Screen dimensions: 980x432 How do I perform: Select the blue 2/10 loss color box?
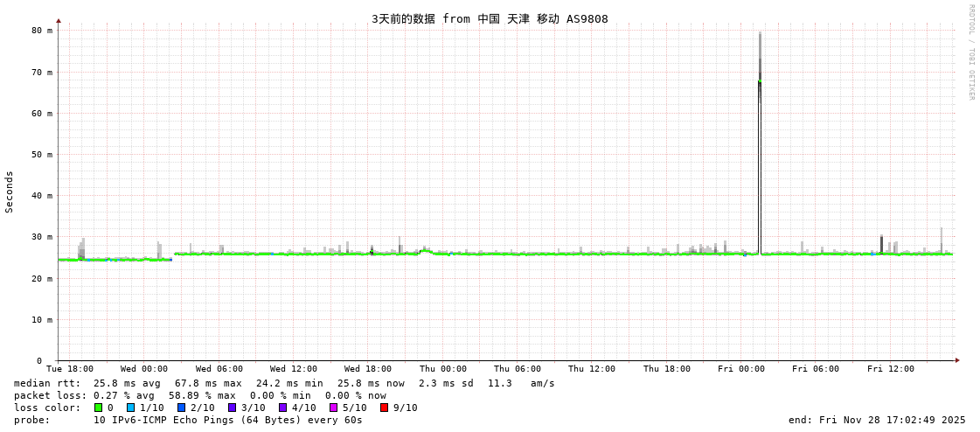(181, 408)
